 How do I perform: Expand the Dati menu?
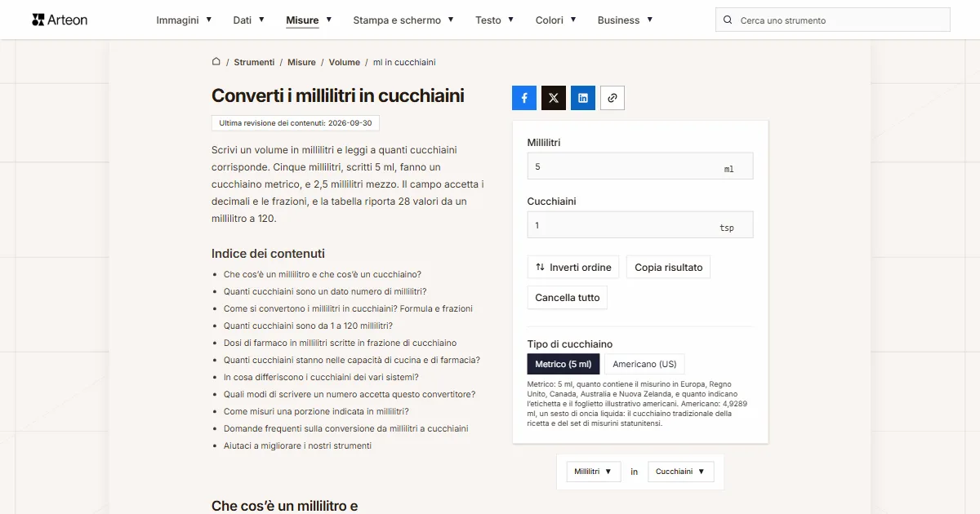click(x=248, y=20)
